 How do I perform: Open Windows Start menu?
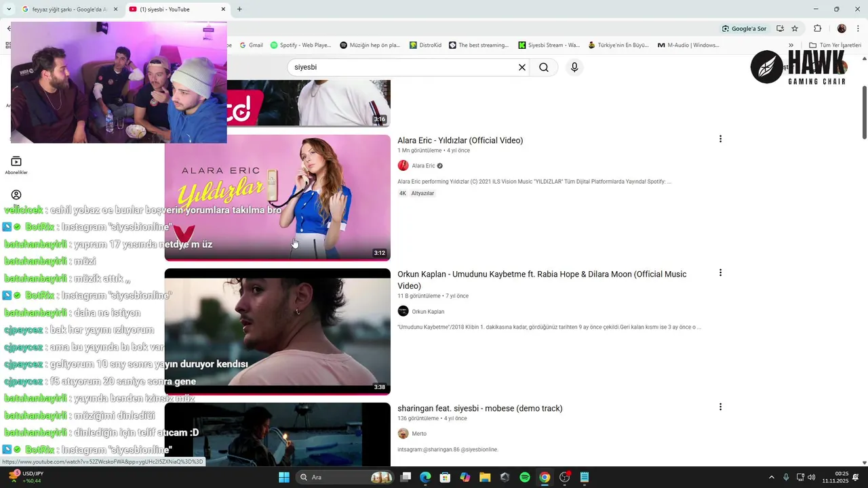point(284,477)
